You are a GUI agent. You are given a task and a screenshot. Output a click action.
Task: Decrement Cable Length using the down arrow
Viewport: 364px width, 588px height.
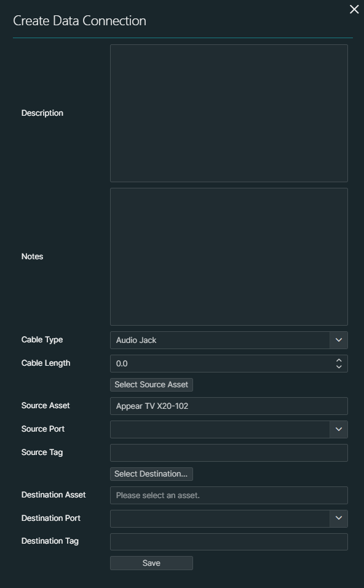click(x=339, y=366)
